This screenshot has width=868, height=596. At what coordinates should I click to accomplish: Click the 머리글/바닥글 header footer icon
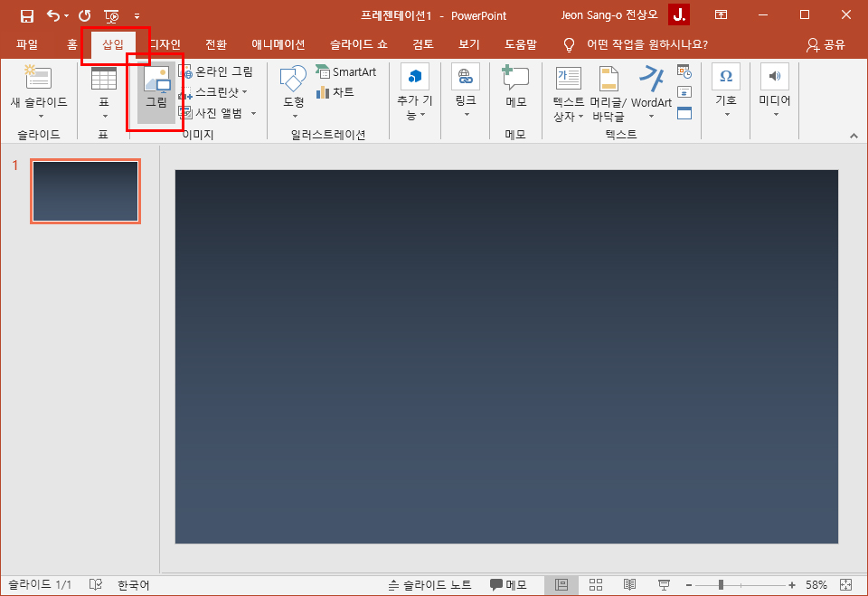[x=609, y=79]
